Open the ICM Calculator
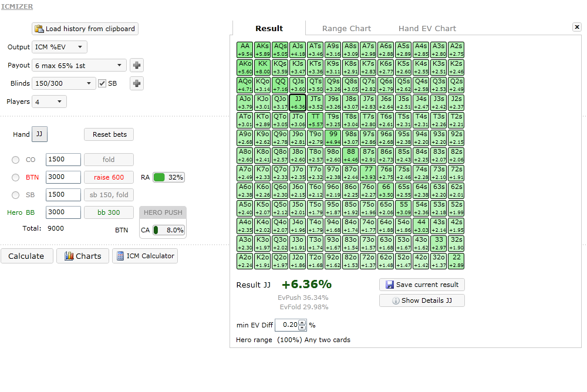The height and width of the screenshot is (392, 587). tap(144, 256)
